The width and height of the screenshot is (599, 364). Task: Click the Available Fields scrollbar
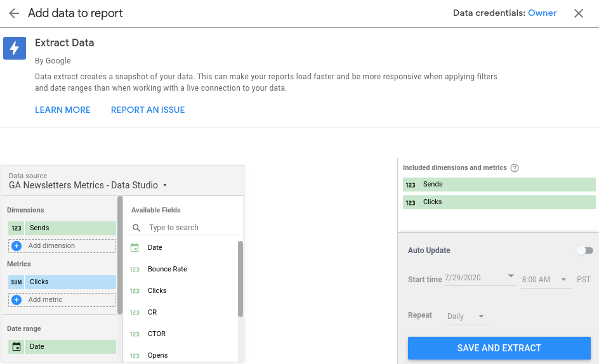tap(240, 279)
